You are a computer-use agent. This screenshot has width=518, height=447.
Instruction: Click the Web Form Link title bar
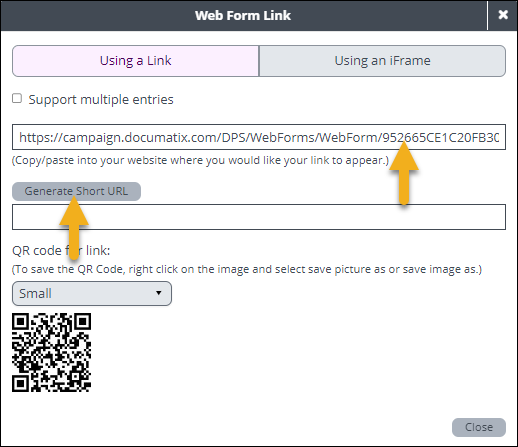tap(243, 15)
